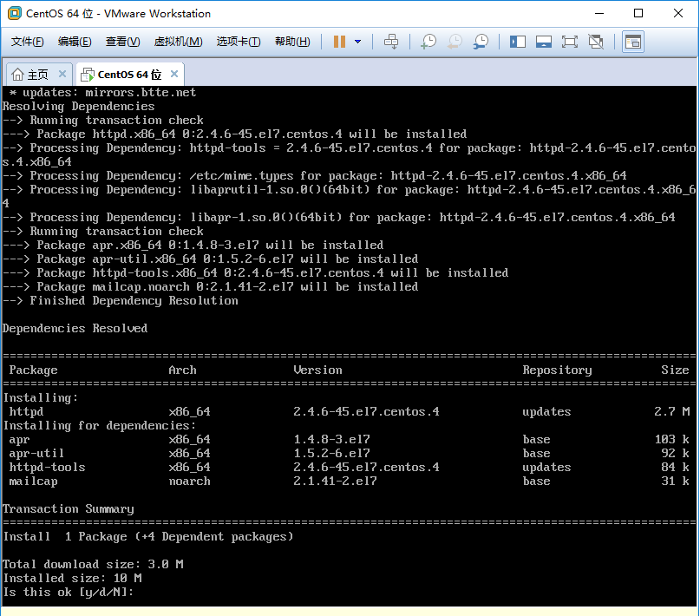
Task: Click the apr version '1.4.8-3.el7'
Action: [331, 440]
